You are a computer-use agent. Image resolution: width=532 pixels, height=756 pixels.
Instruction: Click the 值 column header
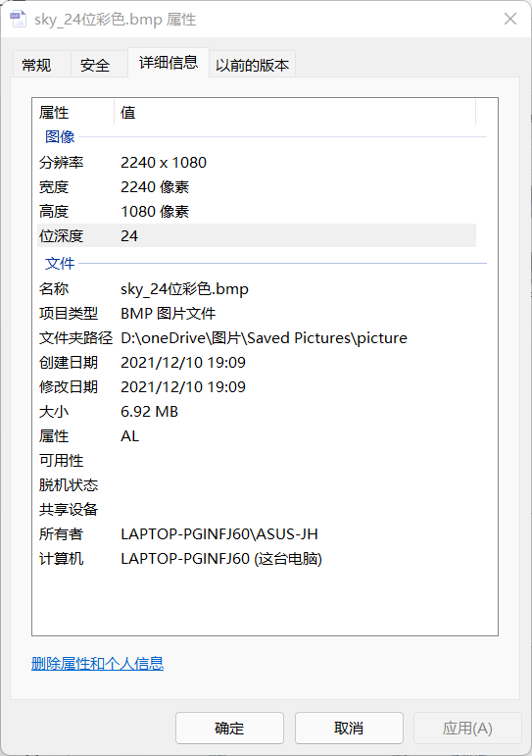(127, 113)
